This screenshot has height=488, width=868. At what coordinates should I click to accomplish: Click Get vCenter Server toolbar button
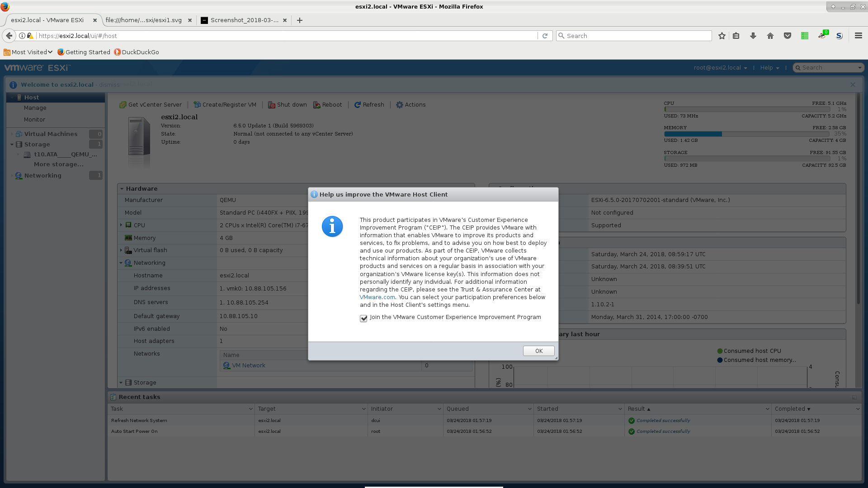tap(151, 105)
